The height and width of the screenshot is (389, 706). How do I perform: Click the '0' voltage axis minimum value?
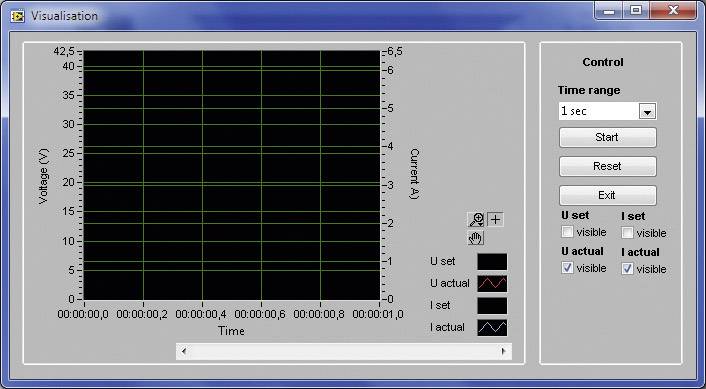point(71,299)
